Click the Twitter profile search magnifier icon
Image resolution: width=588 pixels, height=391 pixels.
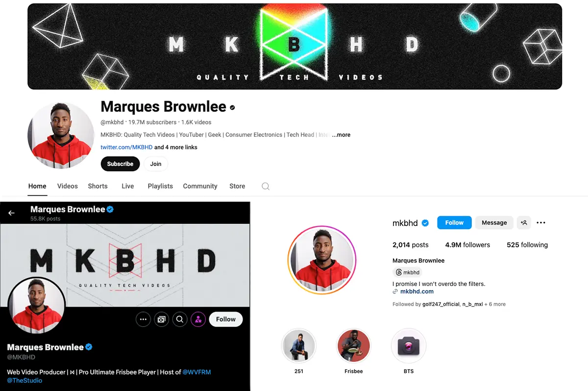180,319
